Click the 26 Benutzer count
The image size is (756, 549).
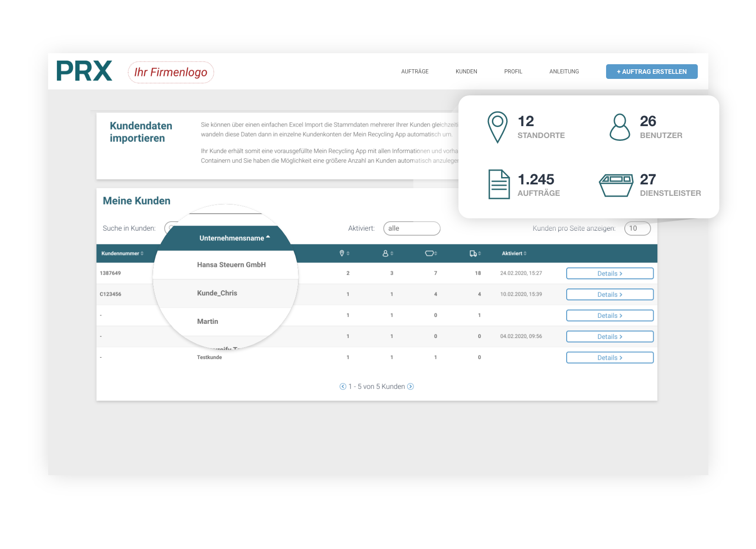(648, 121)
